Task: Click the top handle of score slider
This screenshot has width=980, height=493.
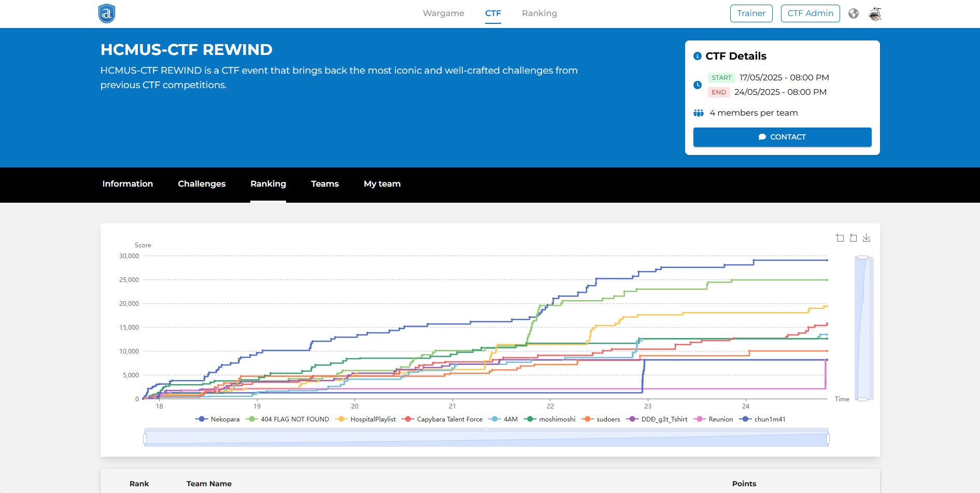Action: 863,257
